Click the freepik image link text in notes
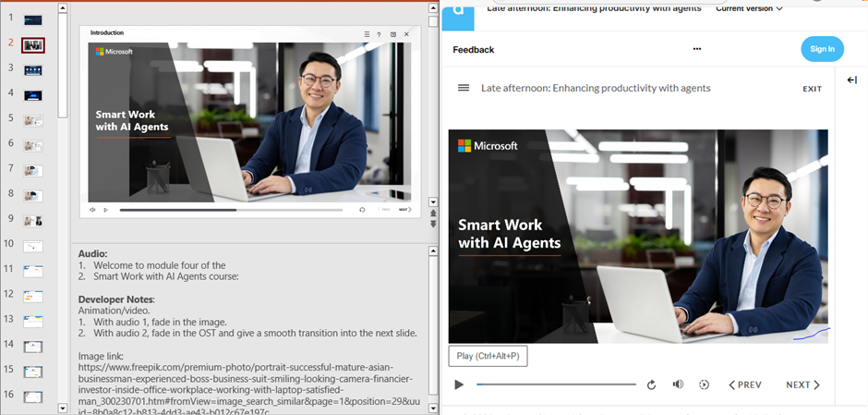The width and height of the screenshot is (868, 415). point(249,390)
